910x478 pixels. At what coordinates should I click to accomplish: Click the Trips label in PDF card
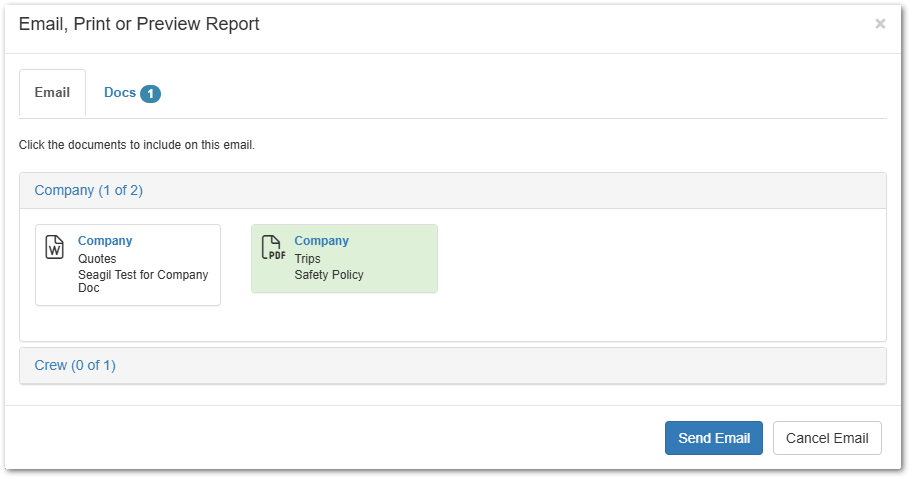(308, 259)
